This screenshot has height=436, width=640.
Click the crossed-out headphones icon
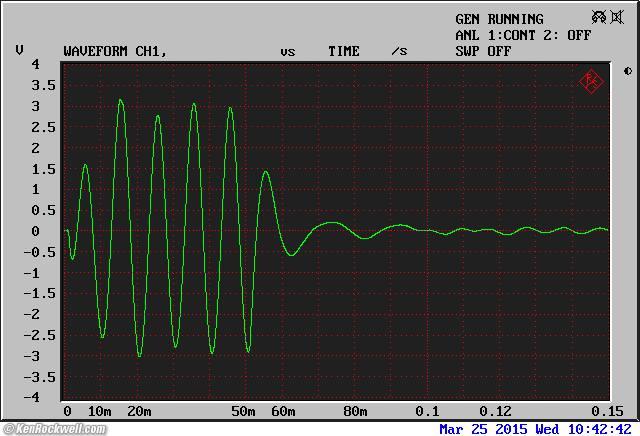[x=599, y=17]
